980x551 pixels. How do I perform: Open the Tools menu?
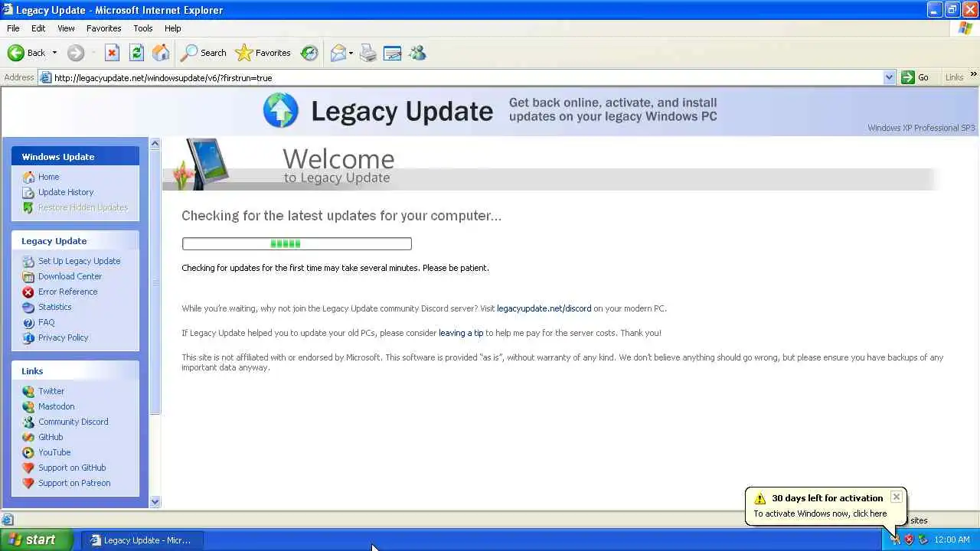pos(142,28)
